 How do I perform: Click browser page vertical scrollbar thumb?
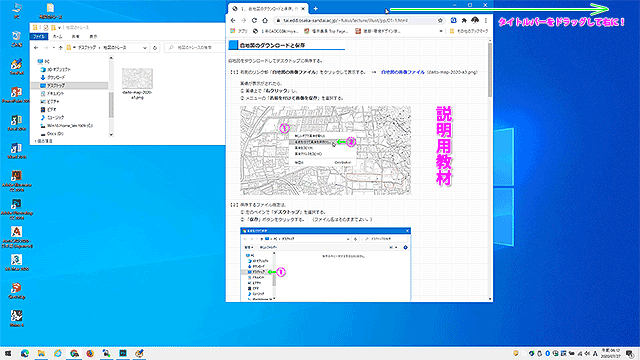point(490,69)
